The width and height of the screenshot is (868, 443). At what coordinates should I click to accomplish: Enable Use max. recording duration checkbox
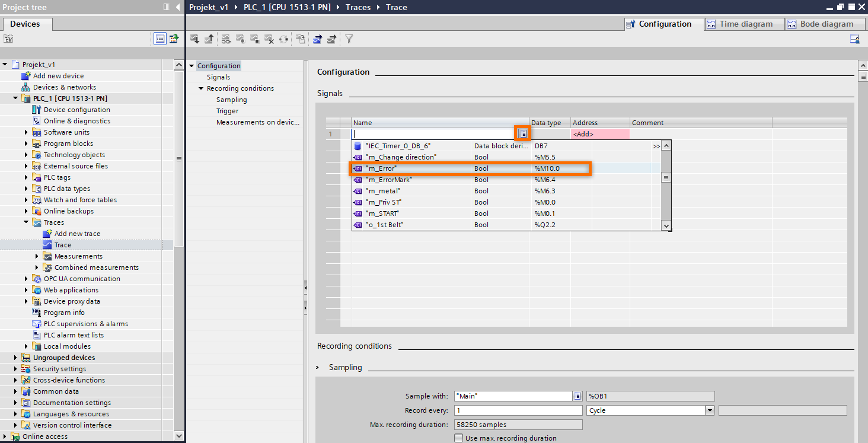click(458, 438)
